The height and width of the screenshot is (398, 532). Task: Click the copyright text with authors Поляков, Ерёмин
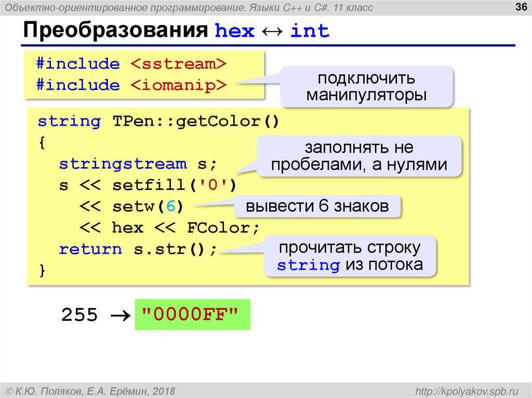coord(90,391)
